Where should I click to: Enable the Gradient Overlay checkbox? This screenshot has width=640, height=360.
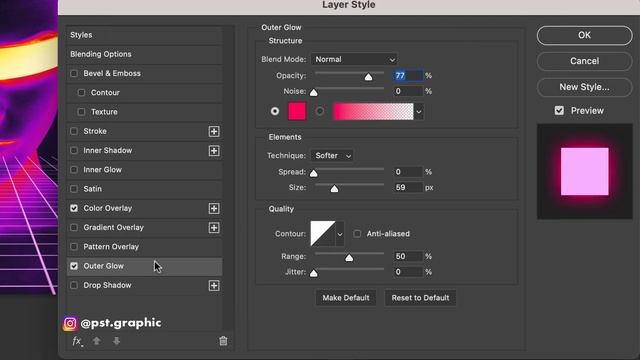(x=74, y=227)
